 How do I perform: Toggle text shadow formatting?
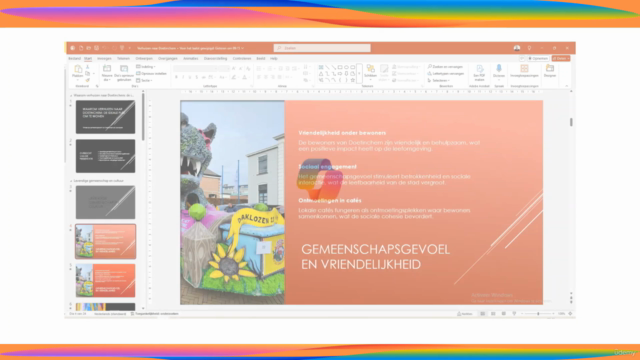196,77
